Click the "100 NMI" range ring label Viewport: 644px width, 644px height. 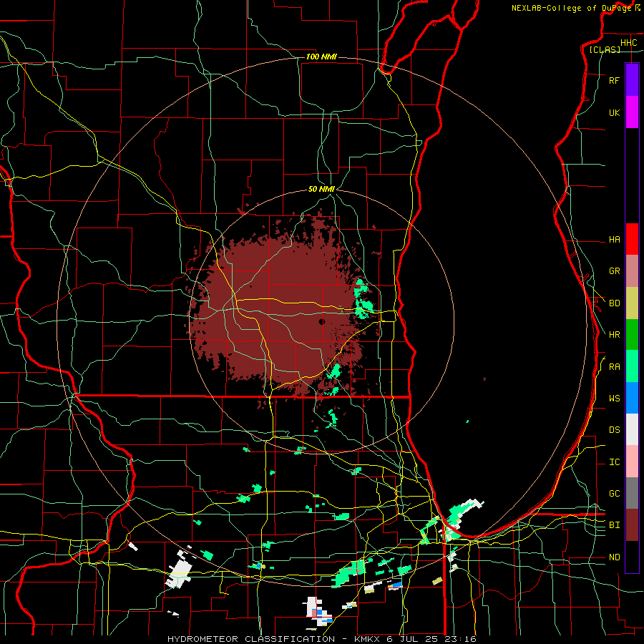(x=321, y=57)
